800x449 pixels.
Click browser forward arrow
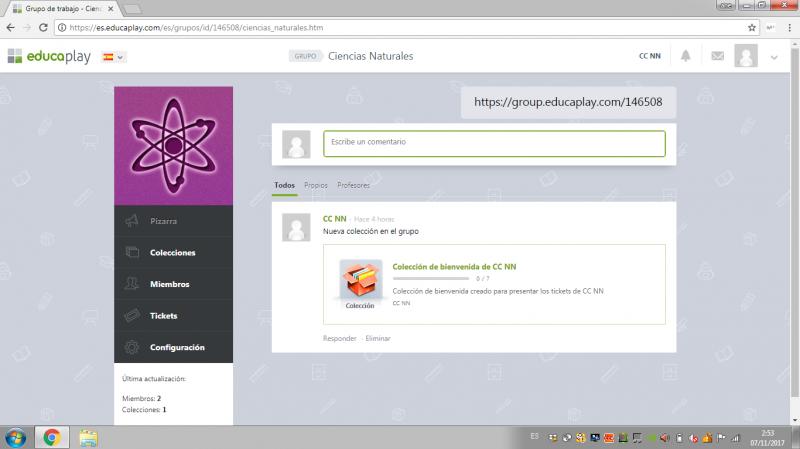(27, 28)
